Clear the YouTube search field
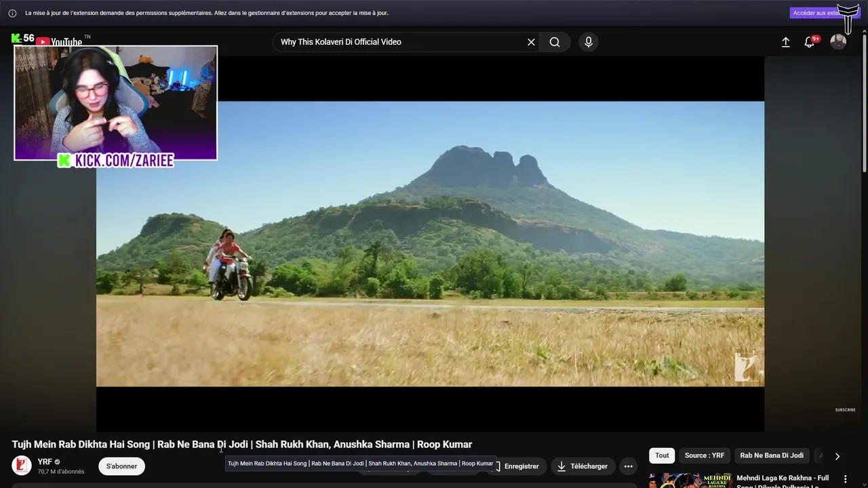 [531, 42]
